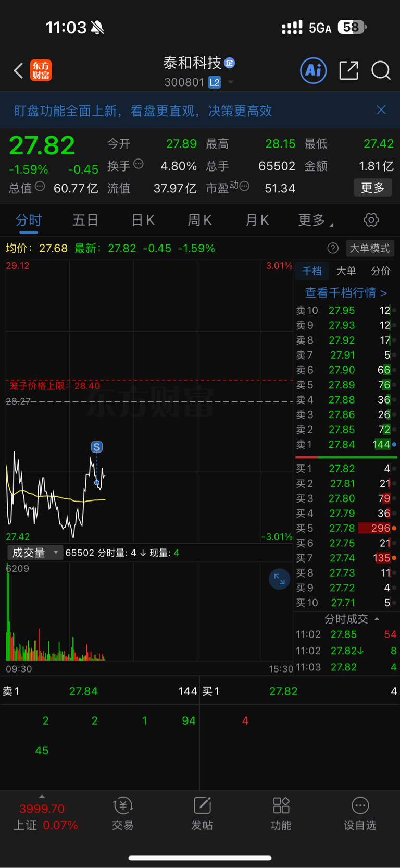Image resolution: width=400 pixels, height=868 pixels.
Task: Tap the info icon next to 换手
Action: pos(139,164)
